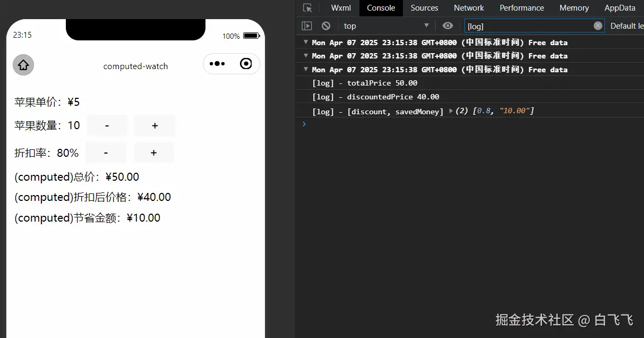Select the (computed)节省金额：¥10.00 line

click(87, 218)
